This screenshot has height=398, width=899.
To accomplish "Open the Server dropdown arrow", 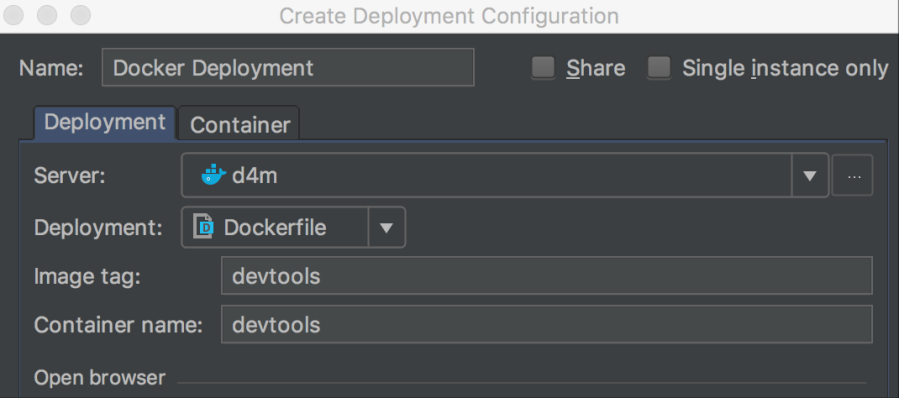I will 810,175.
